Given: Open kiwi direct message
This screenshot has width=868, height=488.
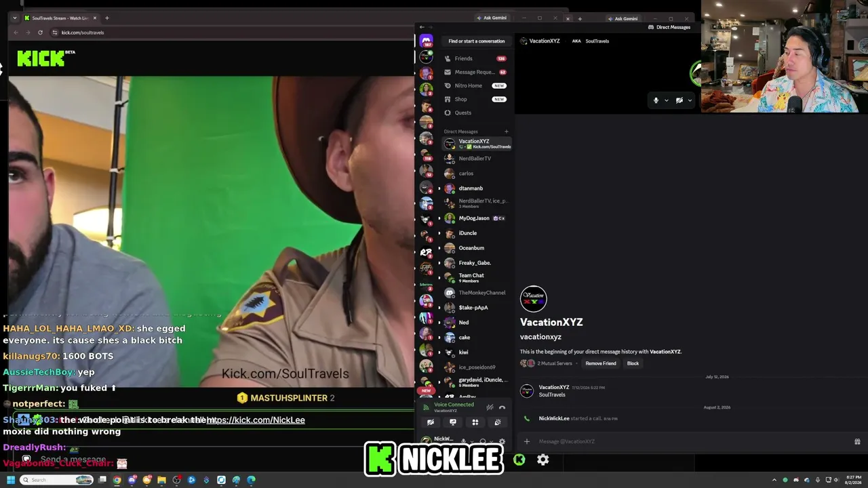Looking at the screenshot, I should [x=477, y=352].
